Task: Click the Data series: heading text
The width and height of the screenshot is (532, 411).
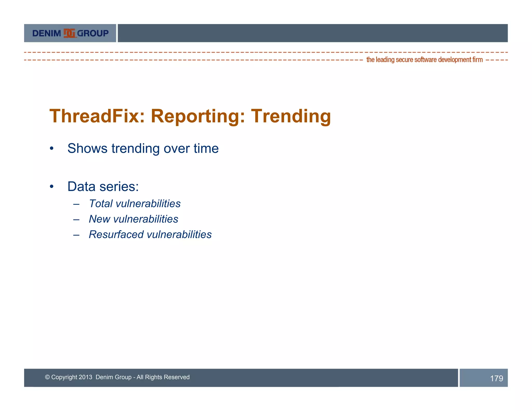Action: (x=103, y=187)
